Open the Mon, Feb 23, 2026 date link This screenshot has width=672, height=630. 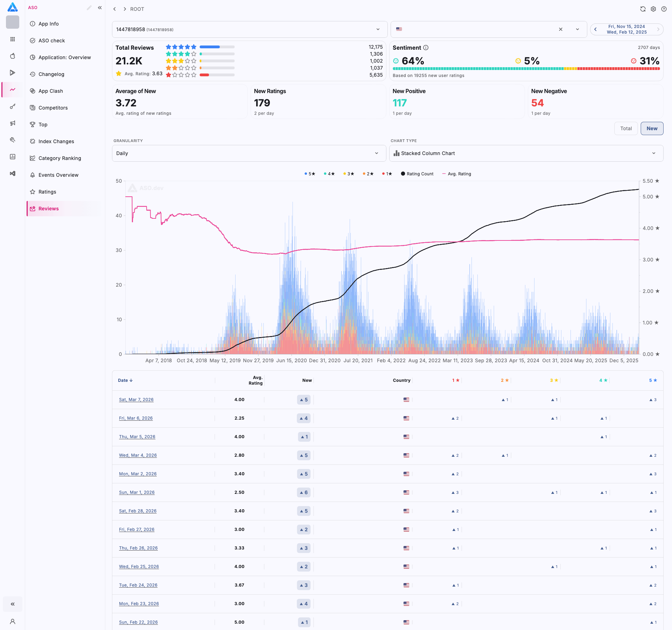tap(139, 604)
